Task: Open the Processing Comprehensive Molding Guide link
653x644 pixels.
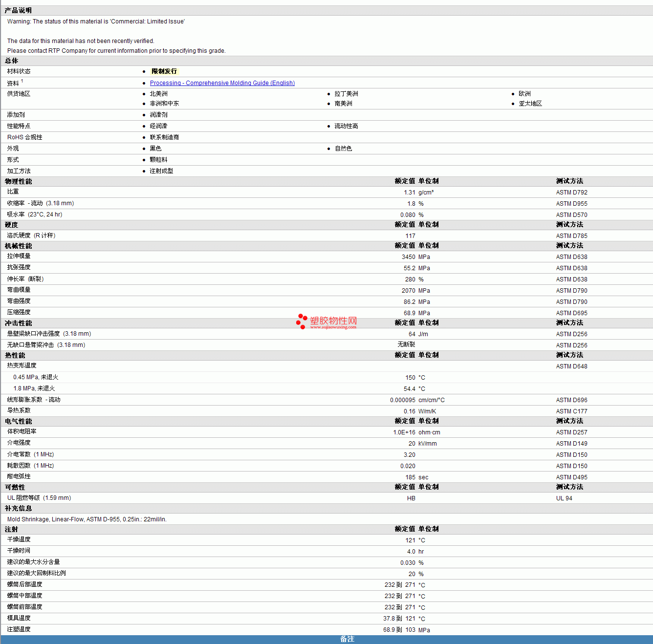Action: coord(222,83)
